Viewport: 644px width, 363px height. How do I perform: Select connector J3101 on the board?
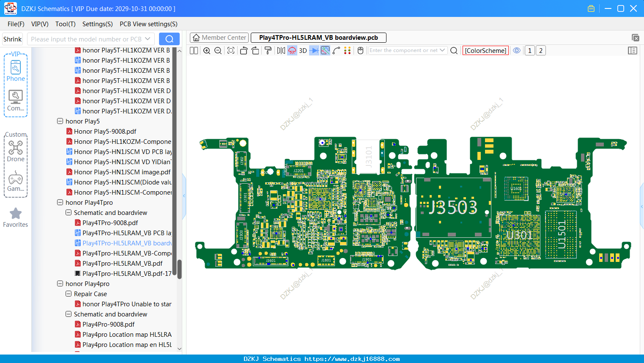[368, 157]
